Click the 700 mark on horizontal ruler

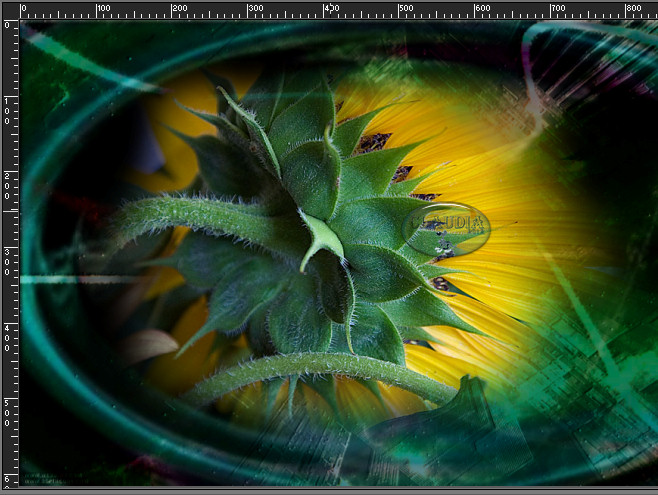[558, 8]
